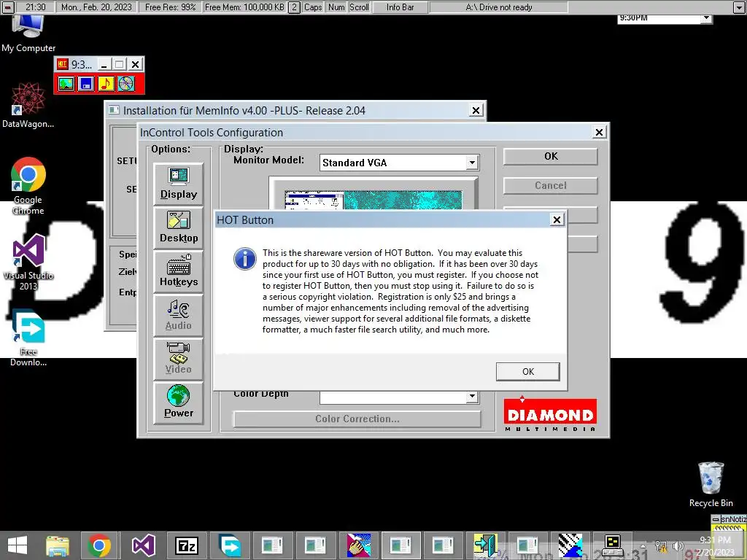Open the Monitor Model dropdown
Image resolution: width=747 pixels, height=560 pixels.
point(472,163)
